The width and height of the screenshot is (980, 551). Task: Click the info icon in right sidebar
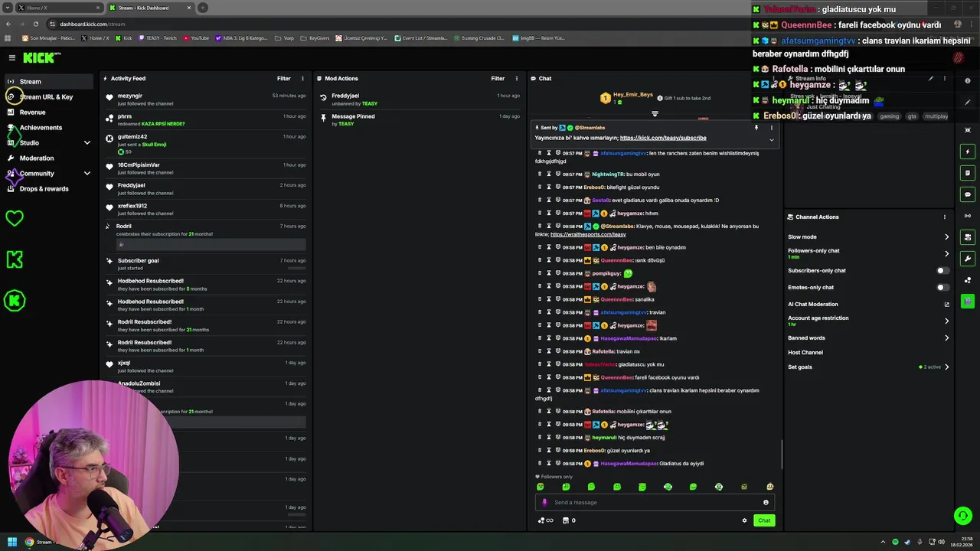(968, 80)
